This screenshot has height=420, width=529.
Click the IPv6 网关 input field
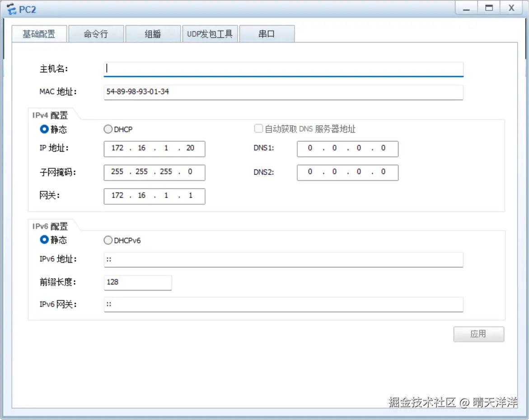click(283, 304)
